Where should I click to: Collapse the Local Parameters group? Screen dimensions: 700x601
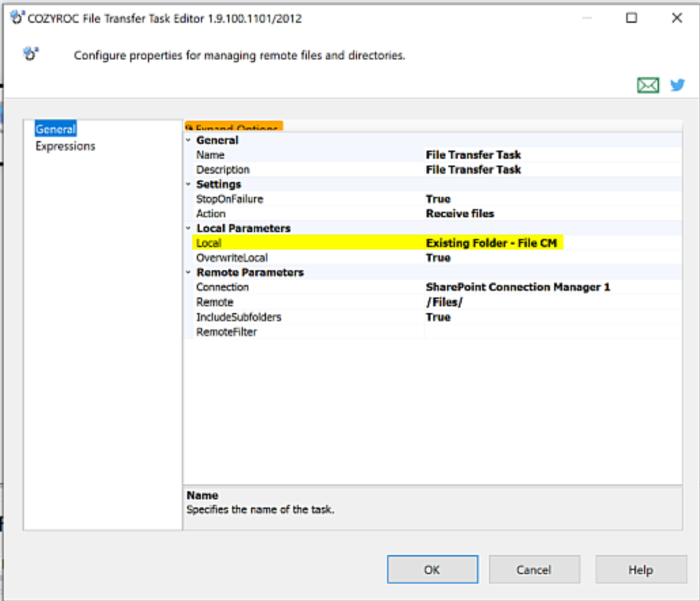click(188, 228)
